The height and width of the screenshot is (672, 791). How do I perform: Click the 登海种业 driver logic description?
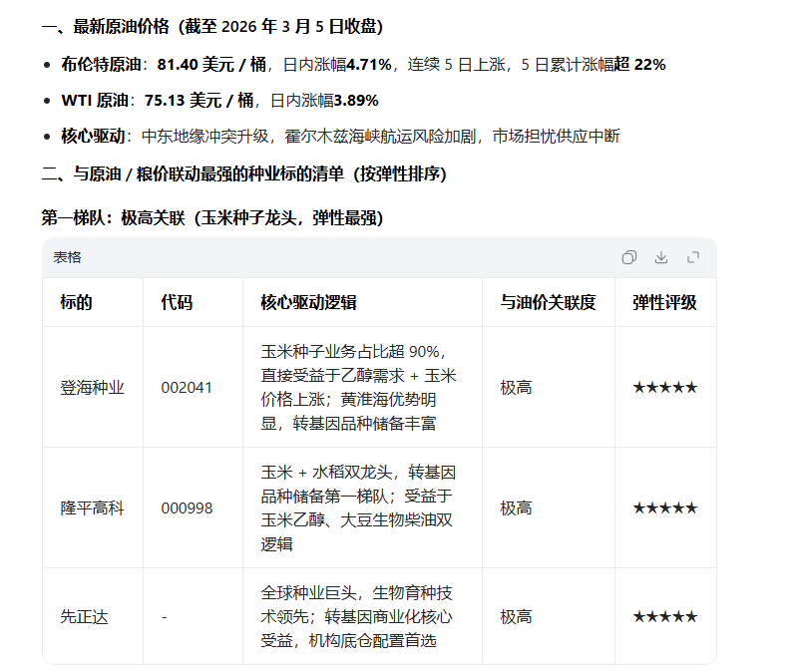click(359, 387)
